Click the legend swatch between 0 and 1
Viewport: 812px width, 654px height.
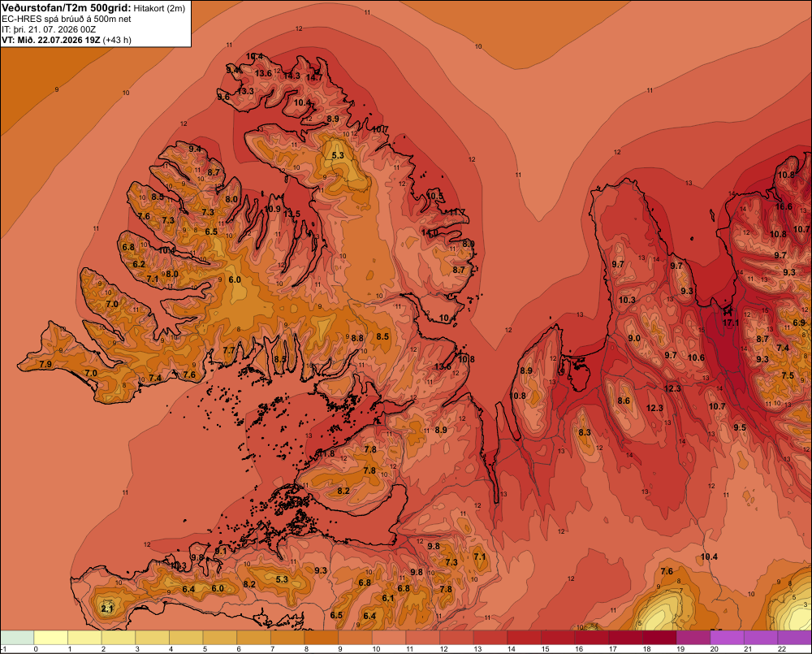[50, 638]
